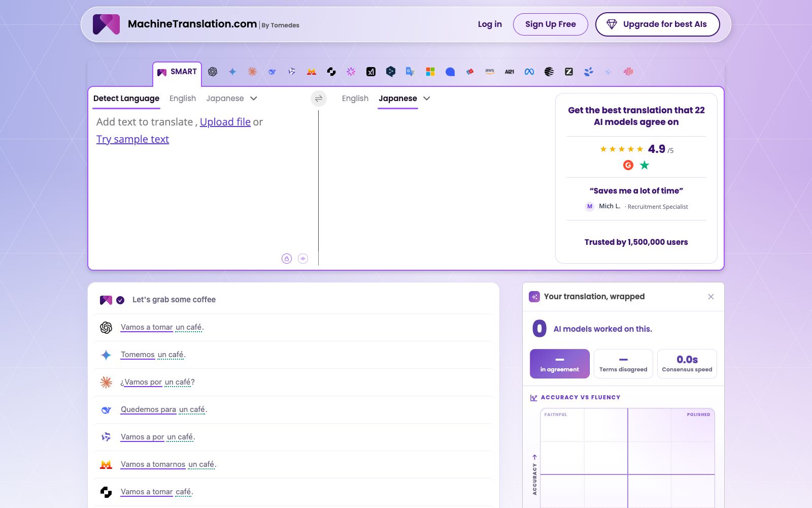Viewport: 812px width, 508px height.
Task: Click the green Trustpilot star icon
Action: (x=645, y=165)
